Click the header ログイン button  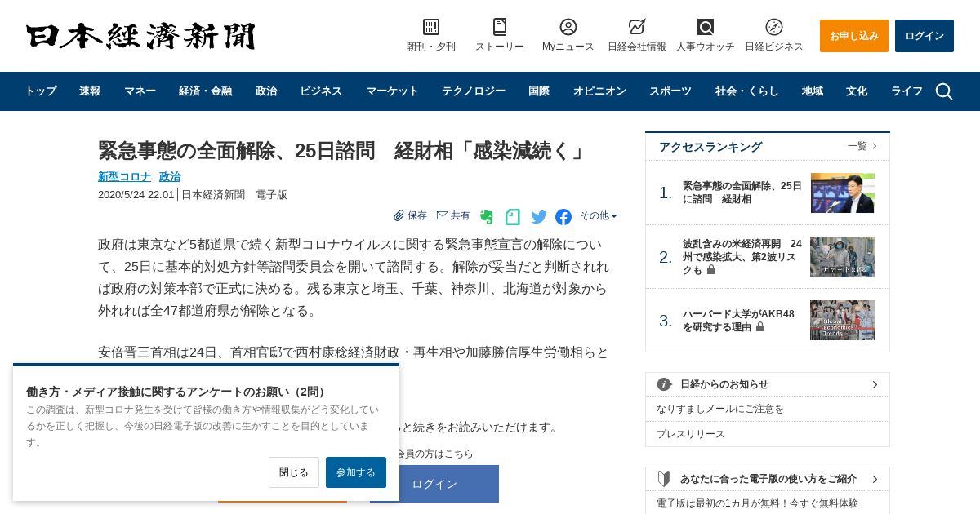[924, 36]
